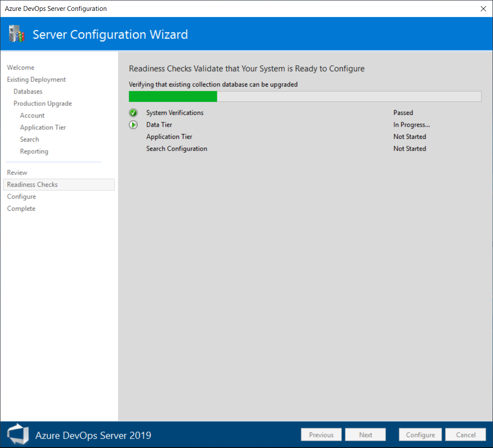Click the green readiness progress bar

[305, 97]
